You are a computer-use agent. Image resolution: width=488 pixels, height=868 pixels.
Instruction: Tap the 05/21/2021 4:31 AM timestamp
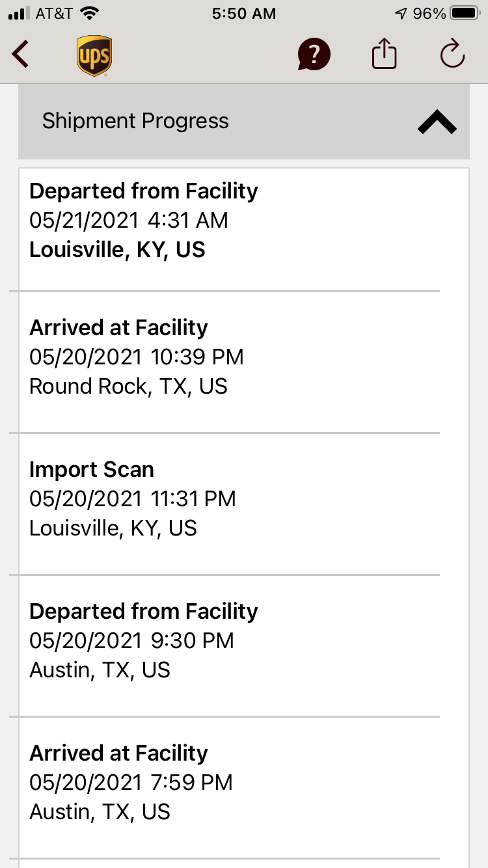pyautogui.click(x=129, y=221)
